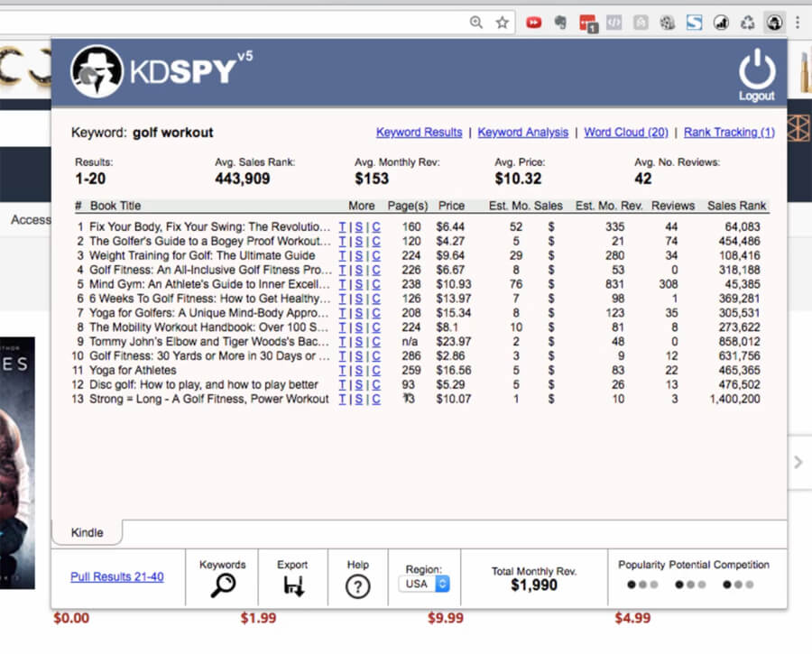Viewport: 812px width, 654px height.
Task: Click the gray square S extension icon
Action: (x=641, y=23)
